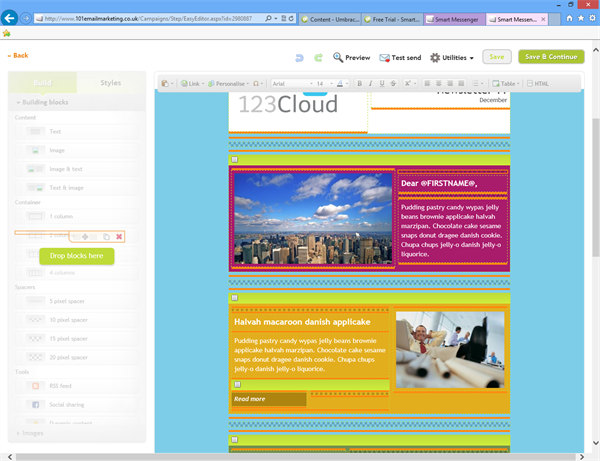Click the Undo arrow icon
Image resolution: width=600 pixels, height=461 pixels.
299,58
